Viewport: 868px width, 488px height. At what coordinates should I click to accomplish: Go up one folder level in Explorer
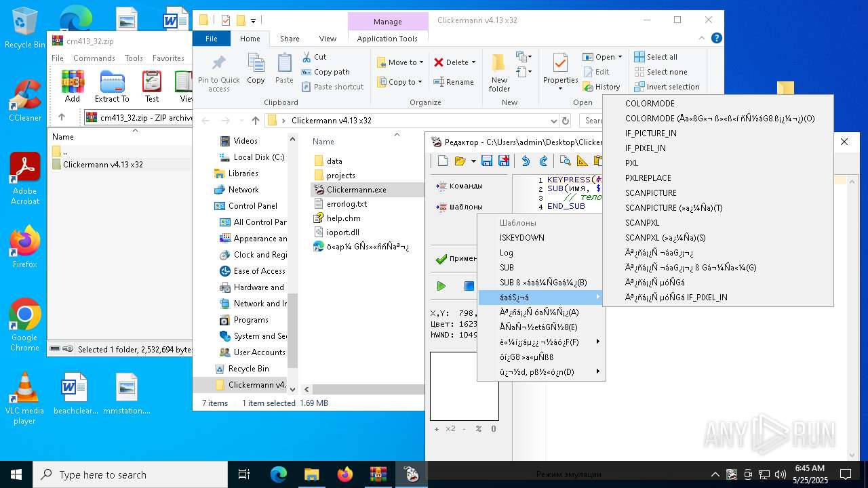[x=255, y=121]
